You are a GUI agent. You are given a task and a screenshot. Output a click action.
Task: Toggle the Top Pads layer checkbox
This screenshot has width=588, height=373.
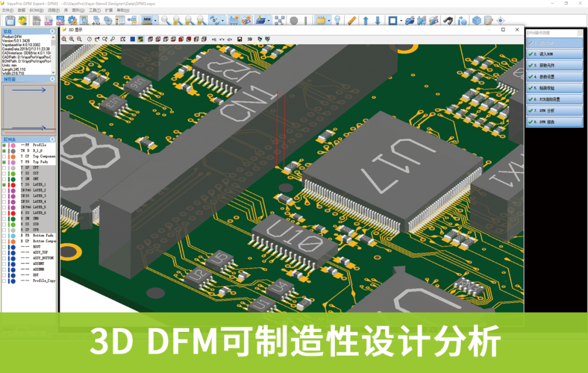4,162
